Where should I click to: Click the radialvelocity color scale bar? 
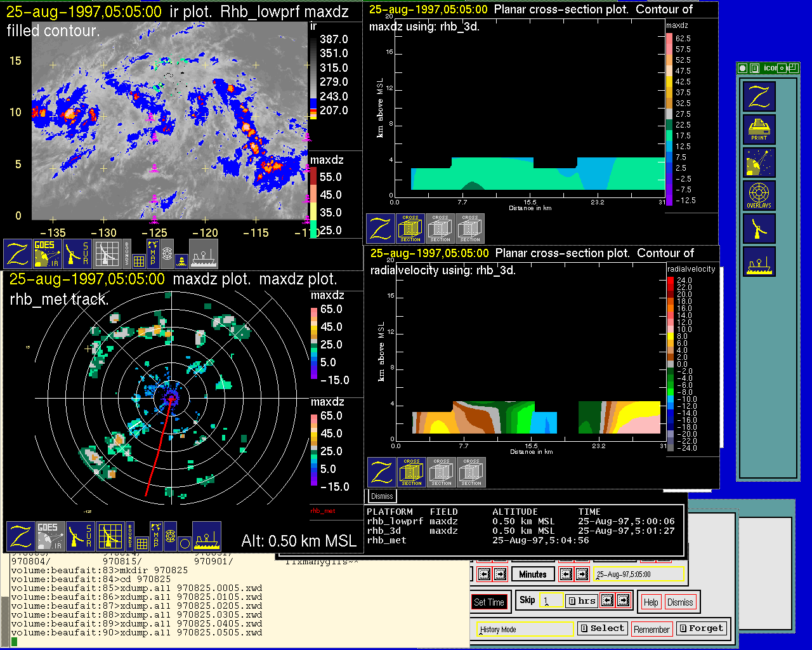[x=671, y=364]
